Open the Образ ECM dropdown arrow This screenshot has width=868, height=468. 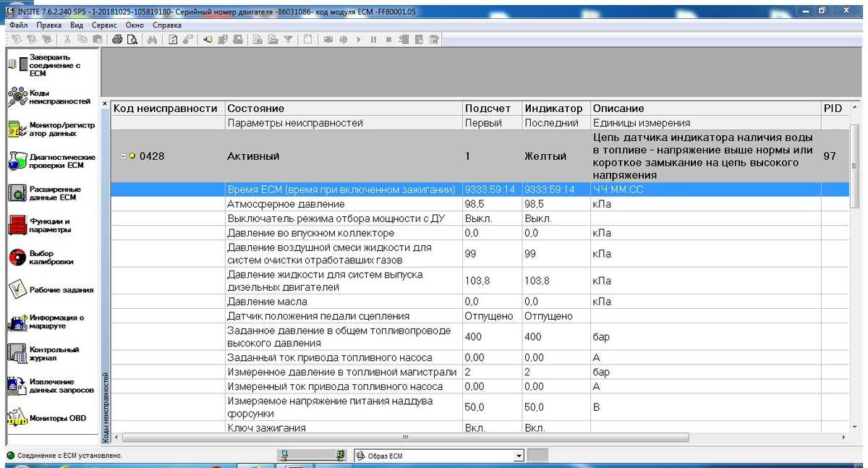tap(518, 456)
